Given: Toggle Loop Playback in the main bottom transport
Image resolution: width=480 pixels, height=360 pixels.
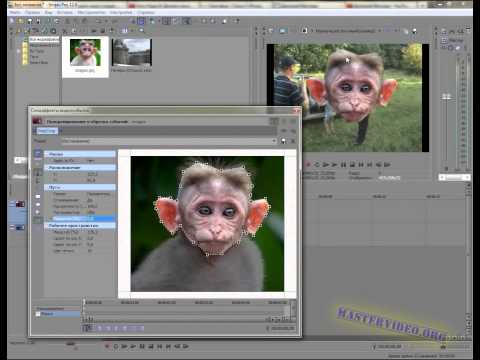Looking at the screenshot, I should 116,346.
